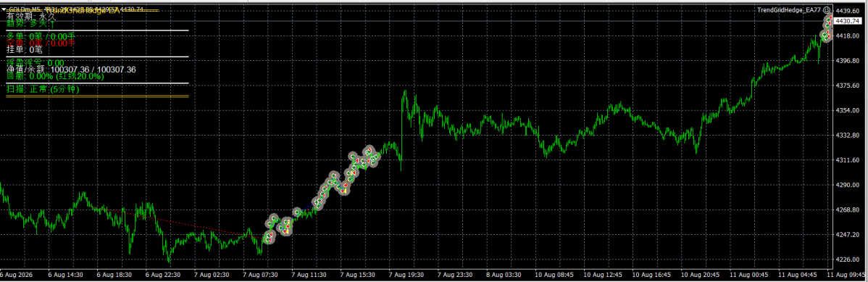
Task: Click the 7 Aug 15:30 time label
Action: coord(358,275)
